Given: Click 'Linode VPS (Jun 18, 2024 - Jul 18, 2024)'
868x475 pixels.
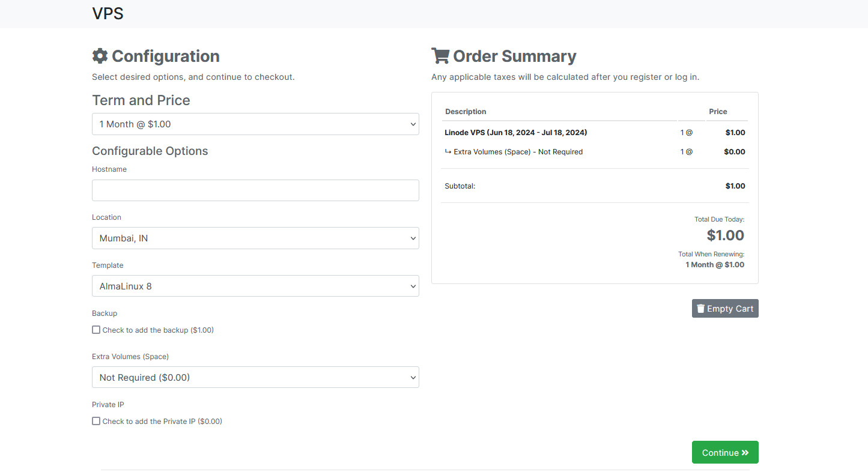Looking at the screenshot, I should 516,133.
